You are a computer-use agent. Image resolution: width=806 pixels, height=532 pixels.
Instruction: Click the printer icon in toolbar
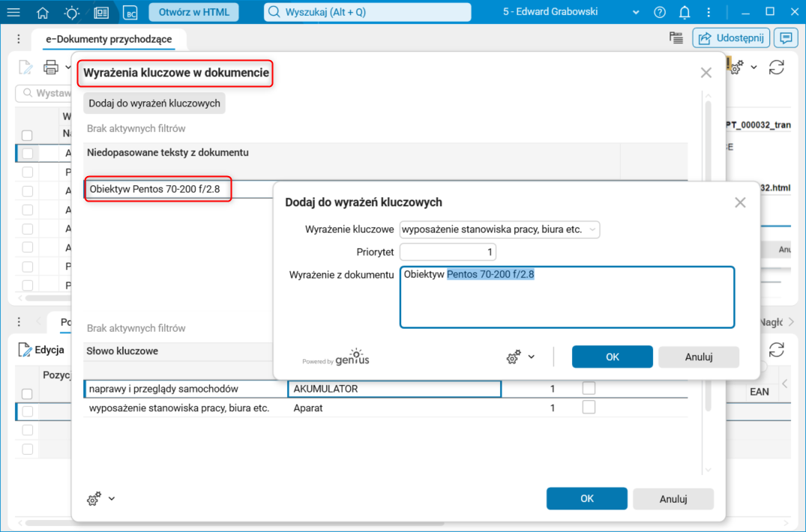51,67
